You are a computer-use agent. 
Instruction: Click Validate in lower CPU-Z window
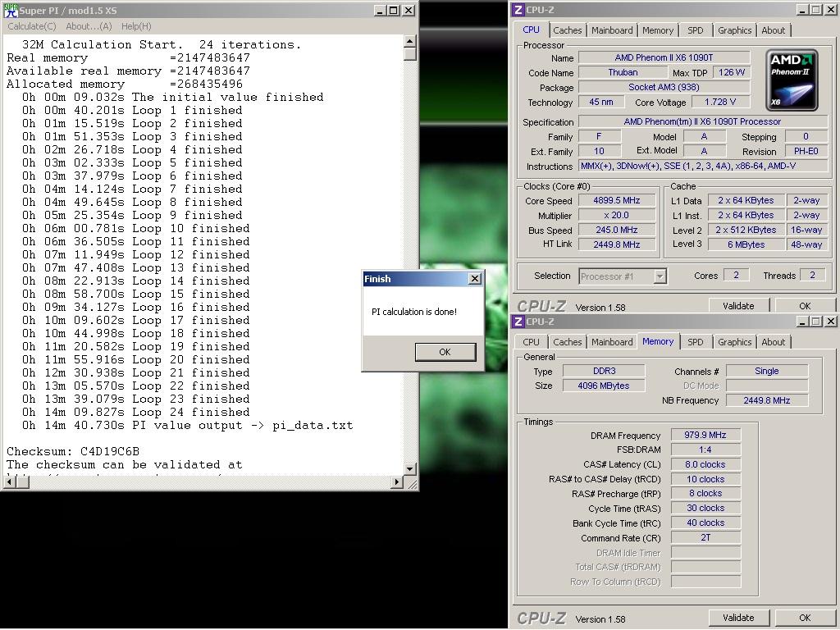pyautogui.click(x=738, y=618)
